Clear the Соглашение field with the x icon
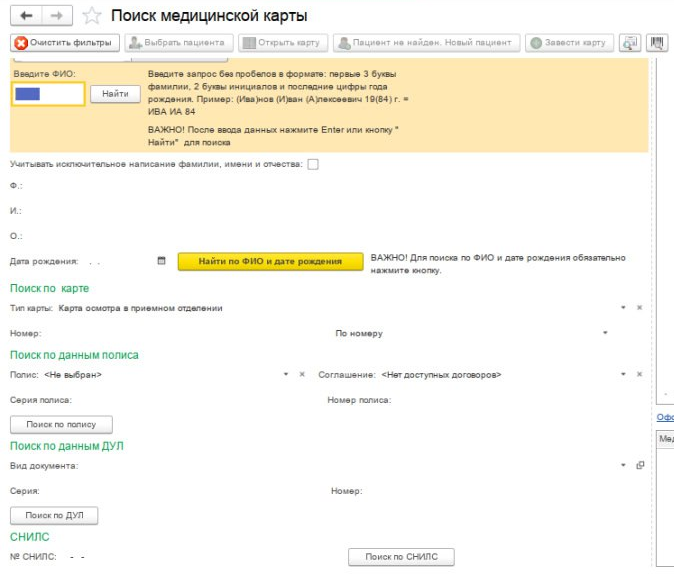This screenshot has width=674, height=575. 640,374
